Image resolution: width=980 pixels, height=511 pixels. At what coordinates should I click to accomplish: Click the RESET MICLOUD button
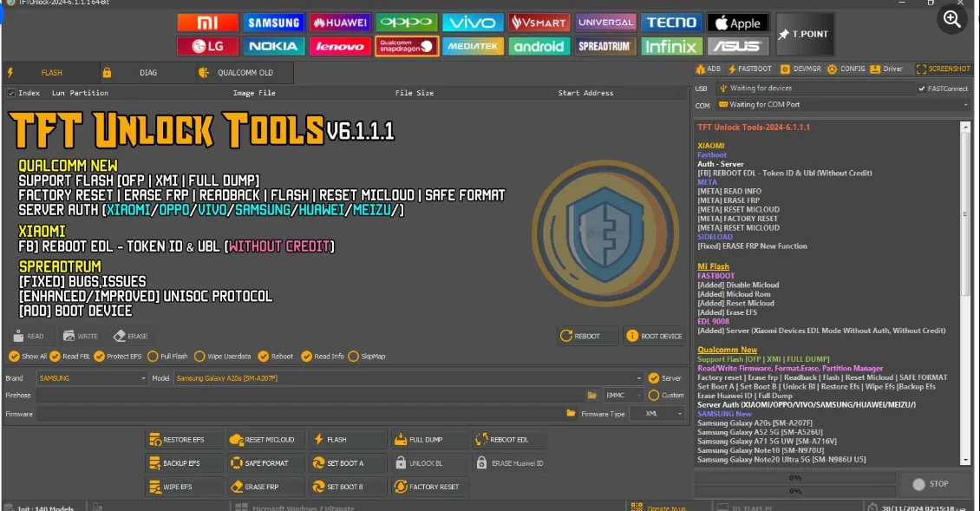[265, 440]
